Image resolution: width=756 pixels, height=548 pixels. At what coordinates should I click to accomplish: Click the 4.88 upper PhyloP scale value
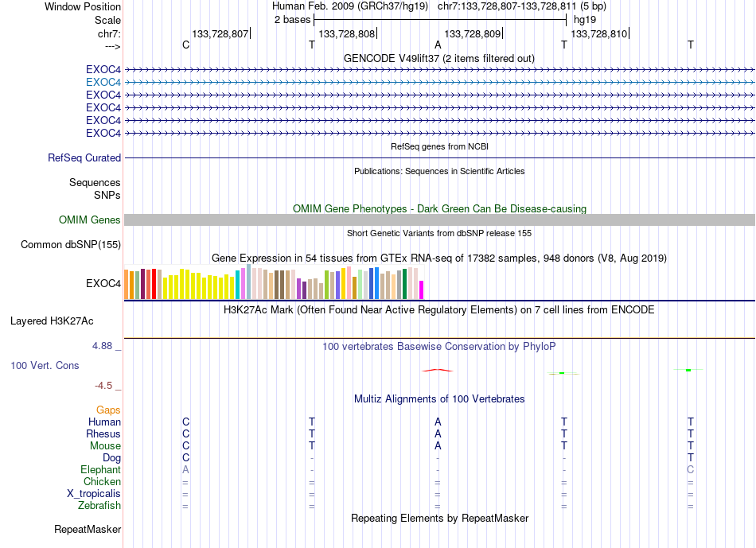point(102,346)
